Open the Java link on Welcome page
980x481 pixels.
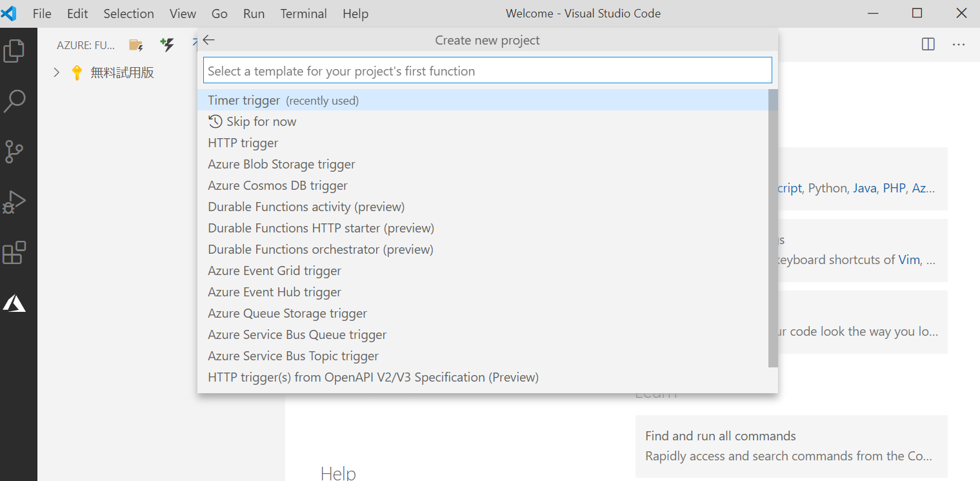[x=865, y=189]
